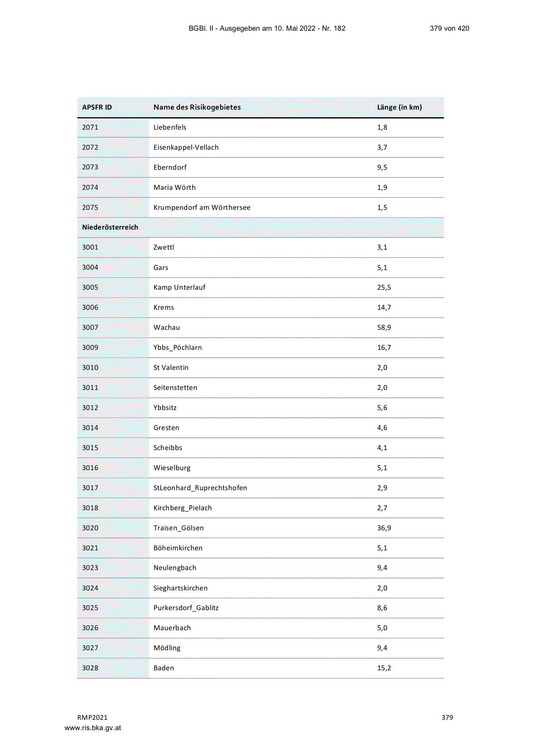Click the Liebenfels table entry
534x756 pixels.
(170, 127)
